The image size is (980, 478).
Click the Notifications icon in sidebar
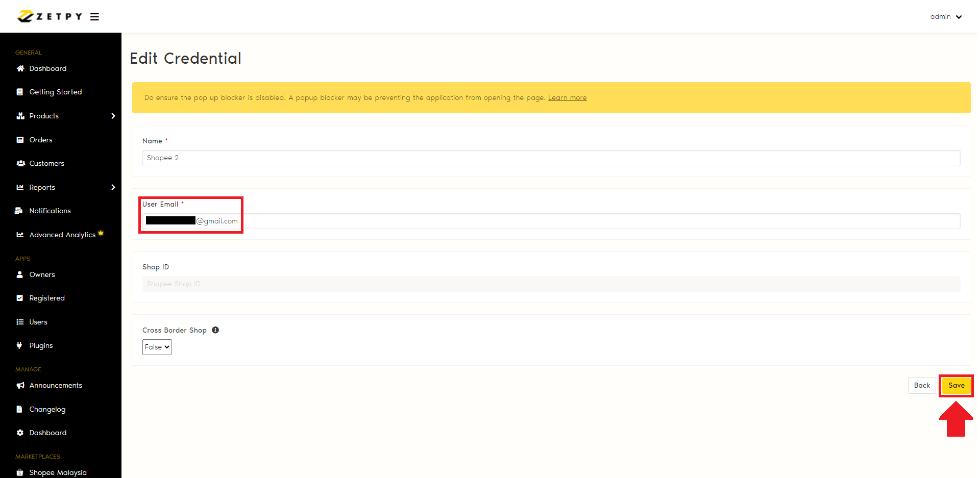click(19, 211)
